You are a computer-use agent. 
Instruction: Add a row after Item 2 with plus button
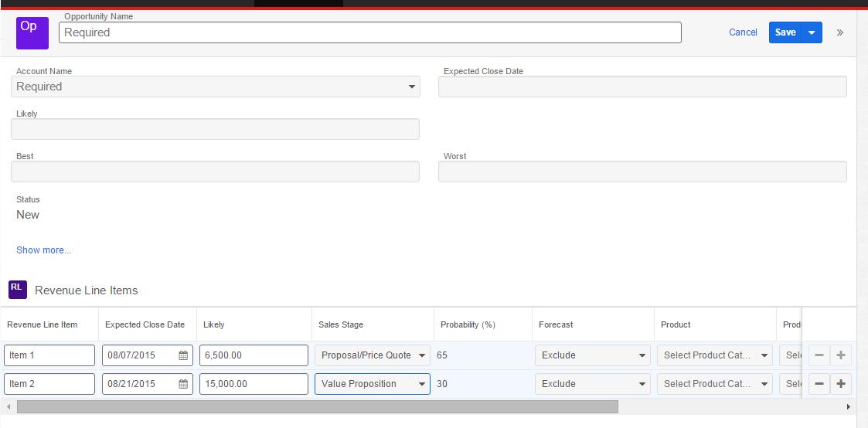pos(841,384)
